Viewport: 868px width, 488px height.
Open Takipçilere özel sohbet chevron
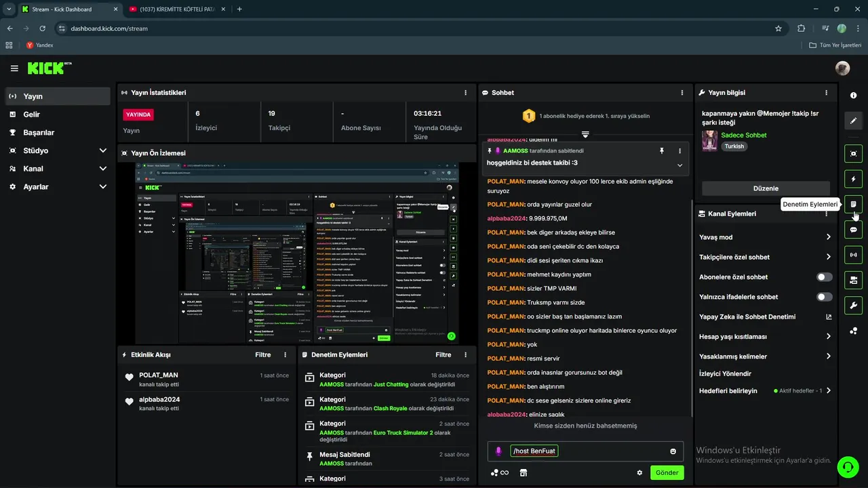click(x=828, y=257)
